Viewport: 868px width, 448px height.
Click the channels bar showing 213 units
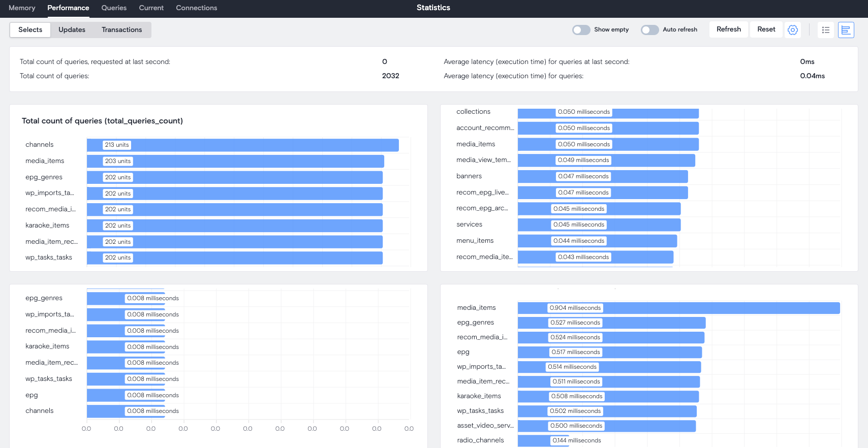pos(242,145)
